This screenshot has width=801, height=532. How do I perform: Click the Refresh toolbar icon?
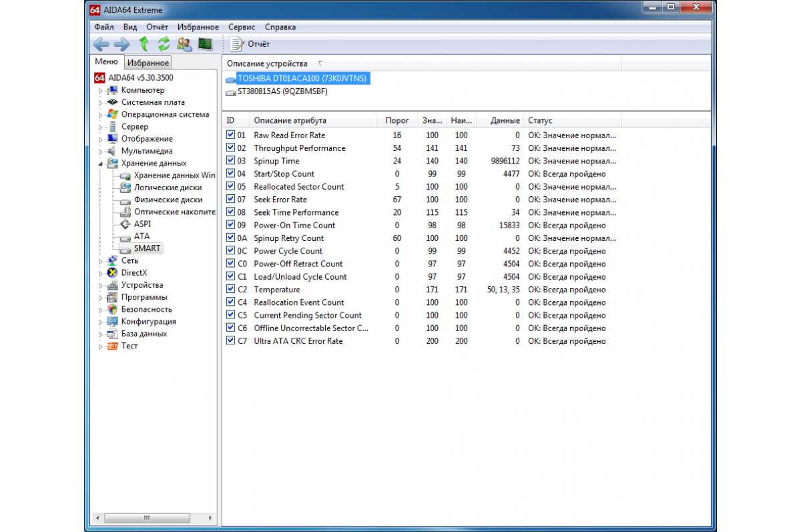pos(164,44)
